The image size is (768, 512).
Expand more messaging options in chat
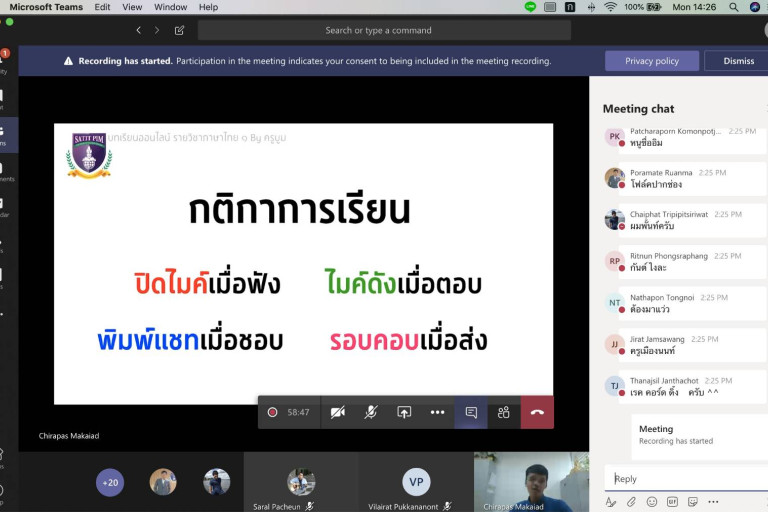click(713, 501)
